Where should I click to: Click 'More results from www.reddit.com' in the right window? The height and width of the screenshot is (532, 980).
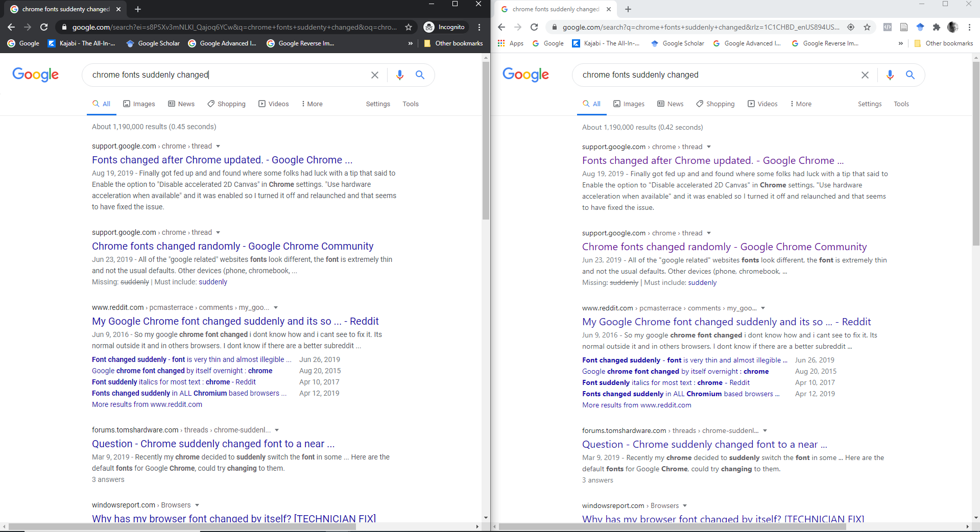click(636, 405)
